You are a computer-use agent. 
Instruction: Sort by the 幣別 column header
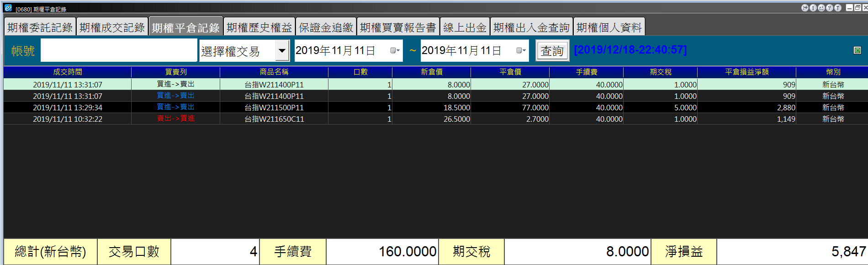833,72
